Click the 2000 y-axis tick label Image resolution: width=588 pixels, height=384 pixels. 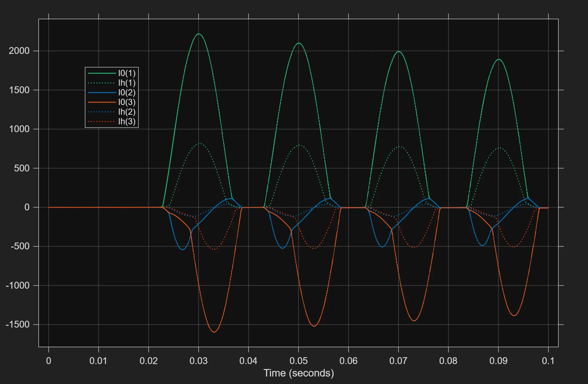click(x=19, y=51)
